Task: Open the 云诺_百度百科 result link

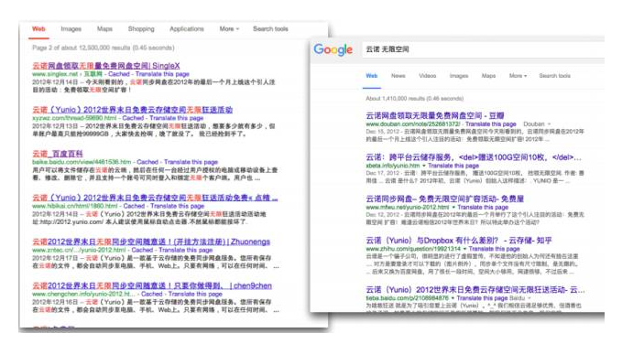Action: (x=58, y=154)
